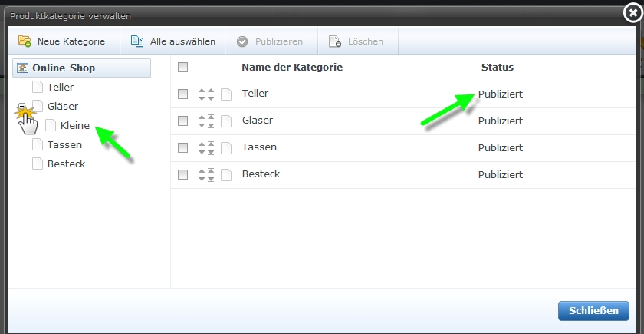Move Besteck up one position

tap(202, 170)
